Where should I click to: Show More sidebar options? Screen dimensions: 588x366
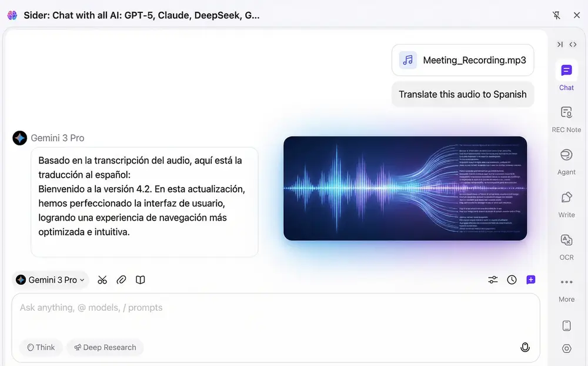click(566, 290)
